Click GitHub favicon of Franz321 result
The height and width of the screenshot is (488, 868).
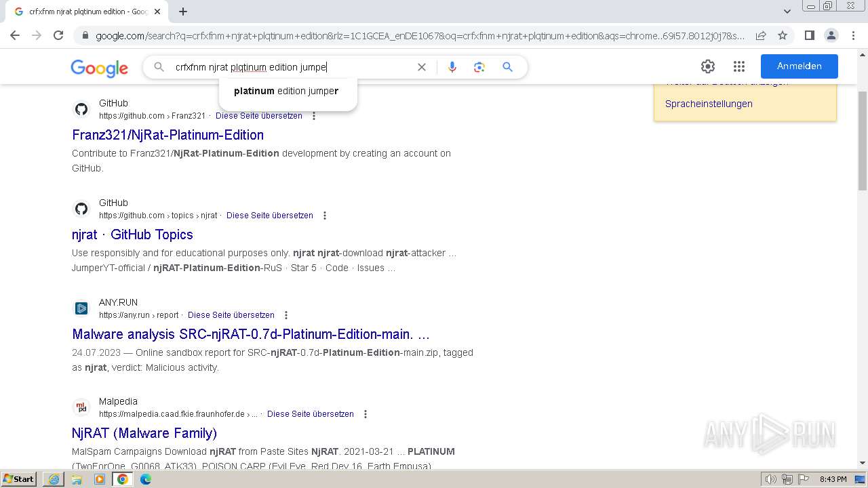pyautogui.click(x=81, y=109)
